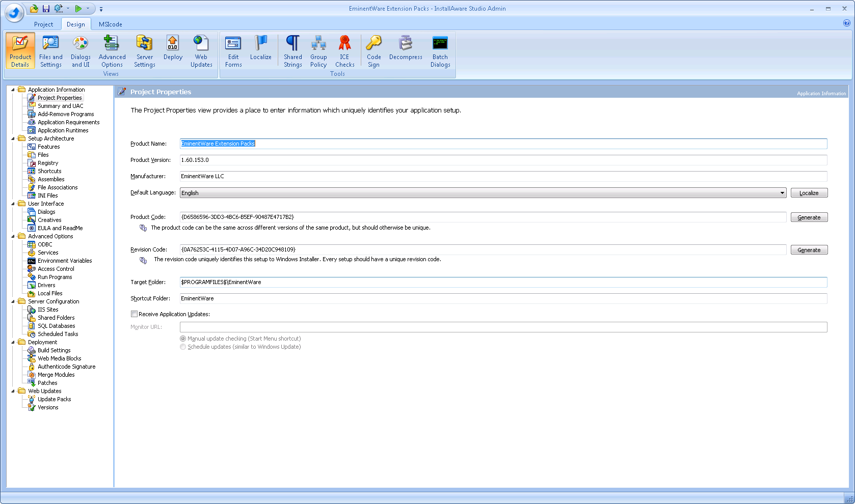Screen dimensions: 855x504
Task: Select SQL Databases tree node
Action: click(56, 326)
